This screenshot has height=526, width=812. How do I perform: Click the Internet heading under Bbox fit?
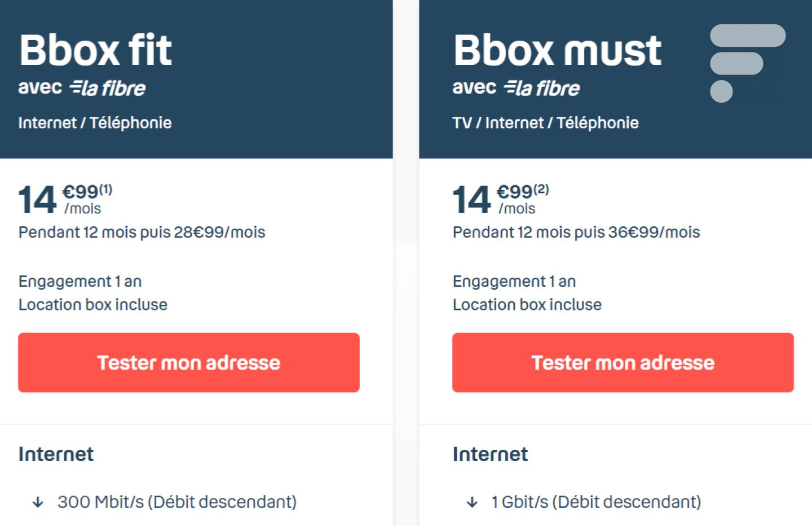pos(56,454)
